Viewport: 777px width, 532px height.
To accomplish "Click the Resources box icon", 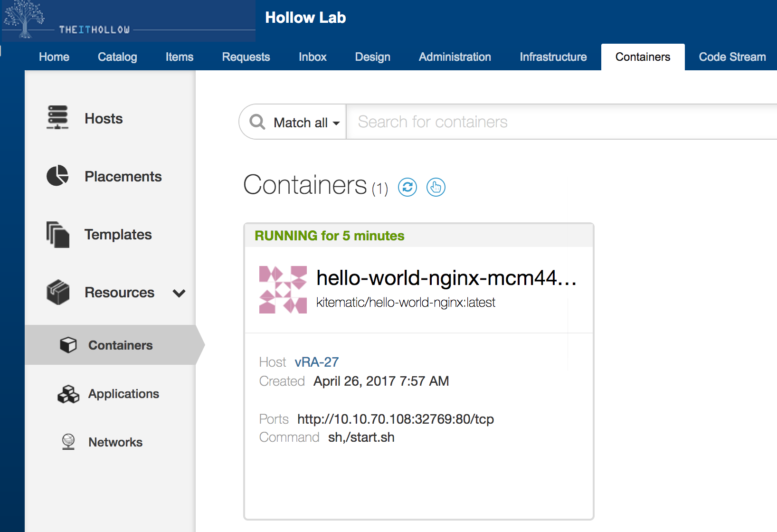I will [58, 292].
